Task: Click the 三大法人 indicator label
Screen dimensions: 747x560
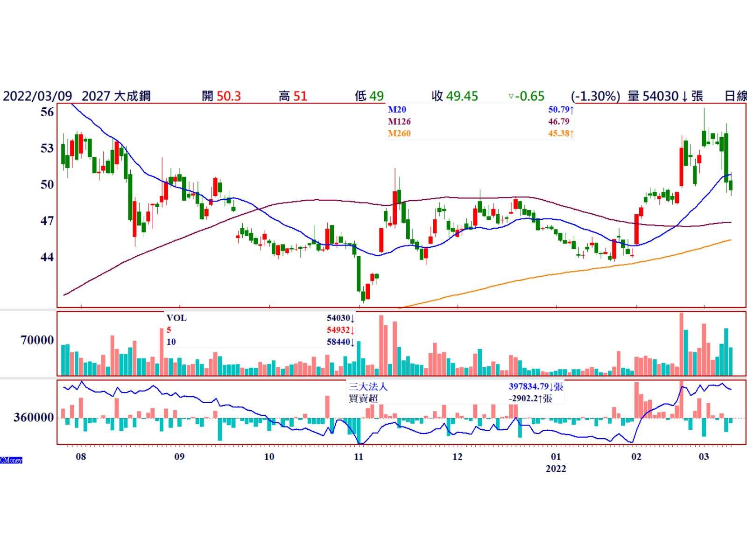Action: point(368,387)
